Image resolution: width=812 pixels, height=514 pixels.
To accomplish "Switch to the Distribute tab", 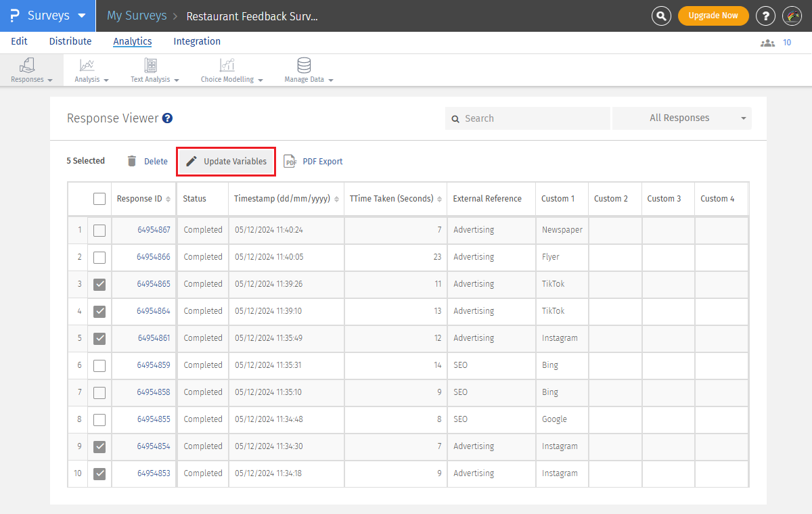I will (70, 41).
